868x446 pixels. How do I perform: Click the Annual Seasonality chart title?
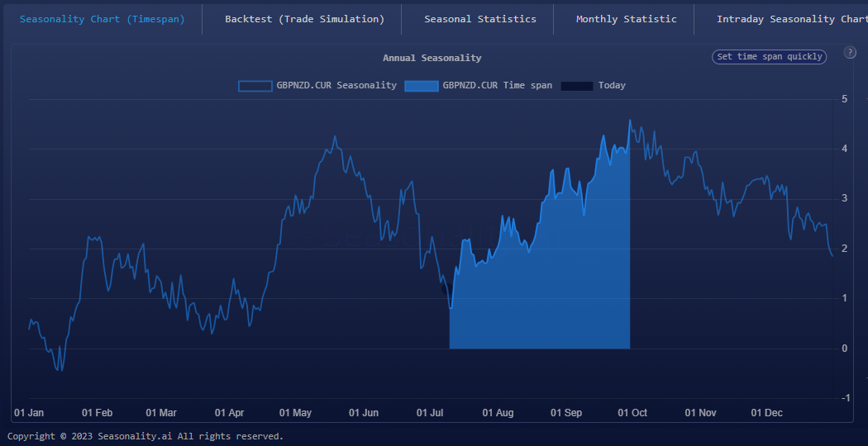pos(432,58)
